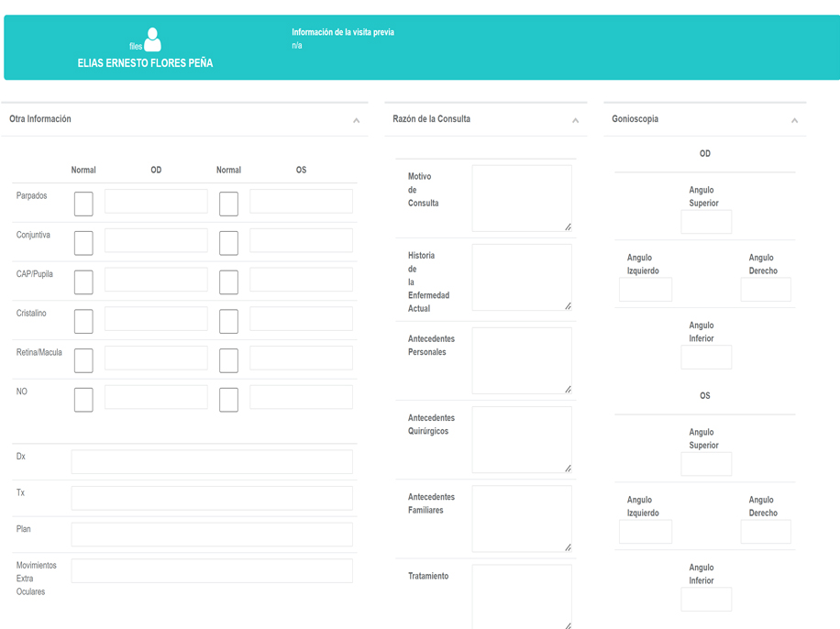Check the OS Normal box for Conjuntiva
The width and height of the screenshot is (840, 629).
click(x=228, y=243)
